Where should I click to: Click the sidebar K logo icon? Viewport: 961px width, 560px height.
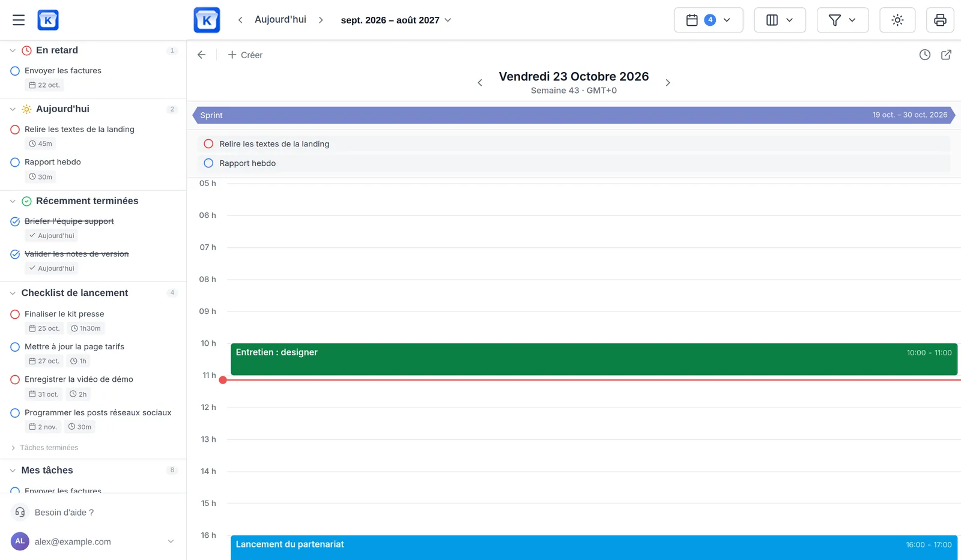coord(48,20)
